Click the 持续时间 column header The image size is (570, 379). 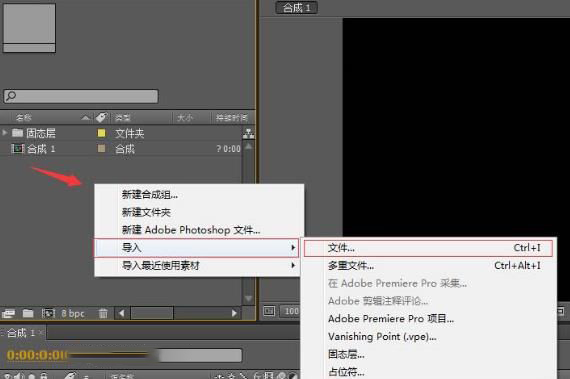[232, 117]
